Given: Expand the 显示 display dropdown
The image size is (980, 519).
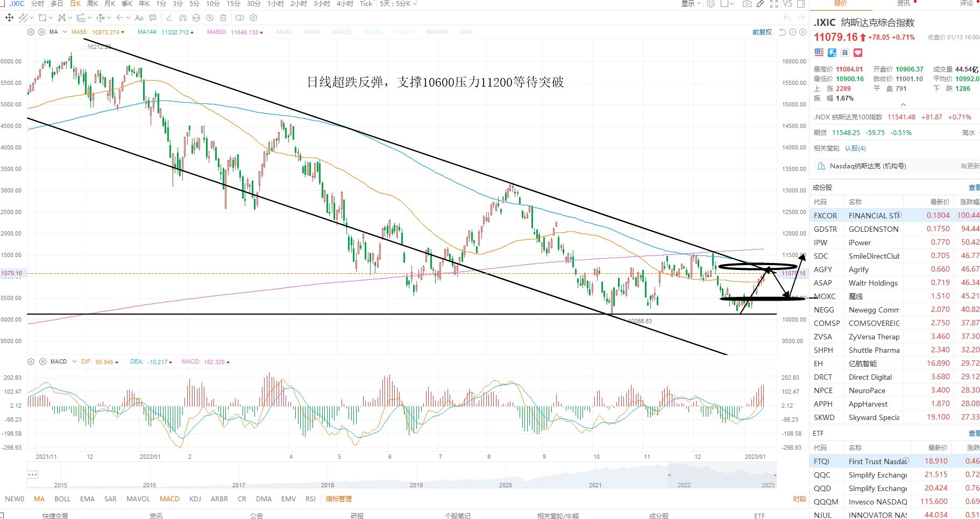Looking at the screenshot, I should 691,4.
